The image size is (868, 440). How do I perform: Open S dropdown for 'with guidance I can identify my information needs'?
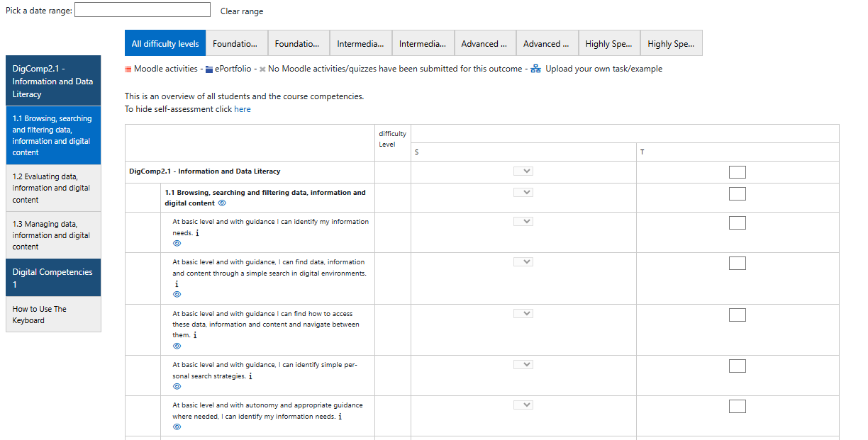pyautogui.click(x=523, y=221)
